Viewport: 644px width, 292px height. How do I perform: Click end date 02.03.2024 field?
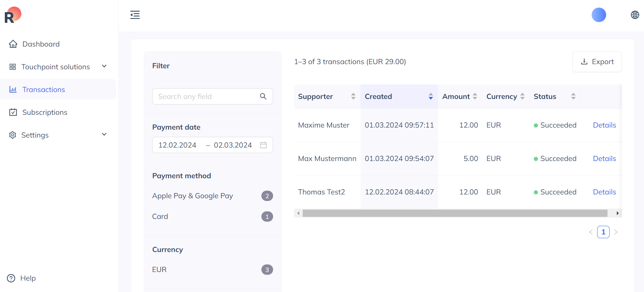(233, 145)
